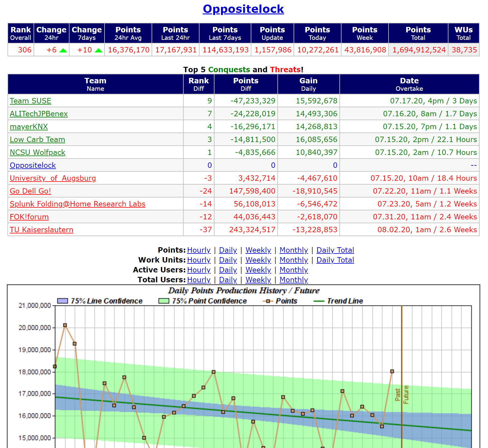Show Total Users Hourly chart
488x448 pixels.
click(199, 280)
